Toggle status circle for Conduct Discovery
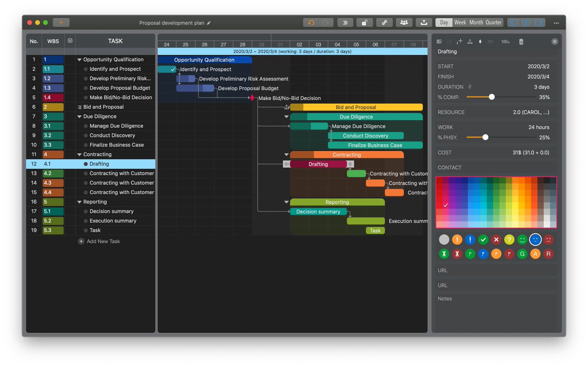 86,135
